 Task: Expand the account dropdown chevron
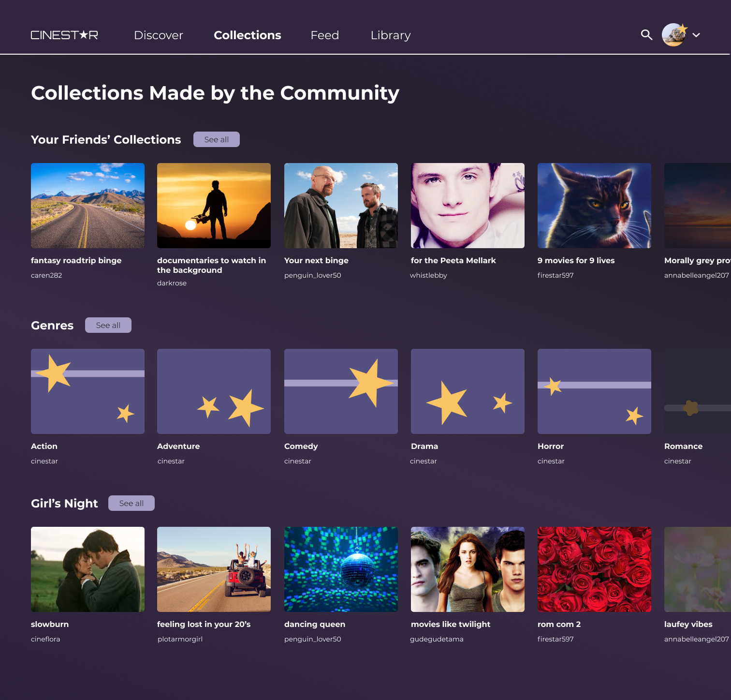(696, 35)
